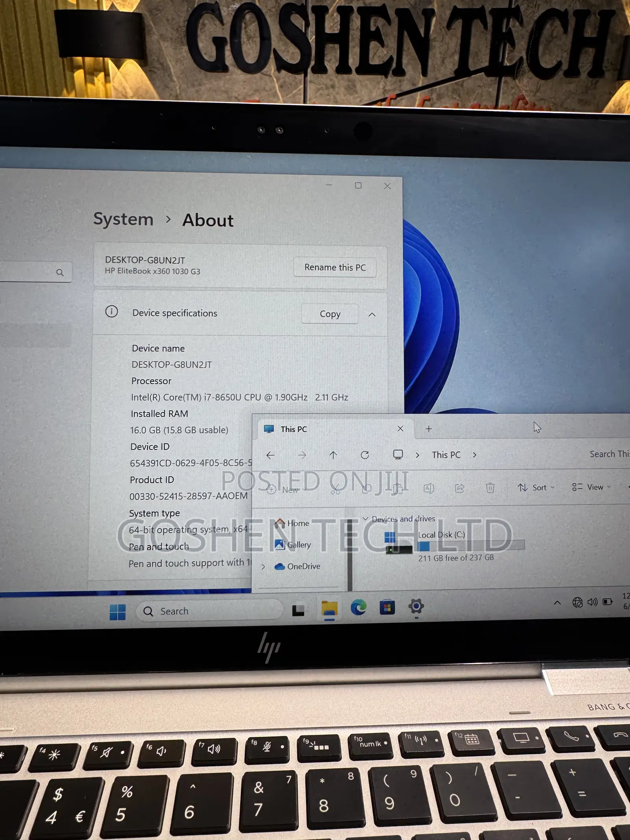Click the Copy icon in Explorer toolbar
This screenshot has width=630, height=840.
coord(367,488)
